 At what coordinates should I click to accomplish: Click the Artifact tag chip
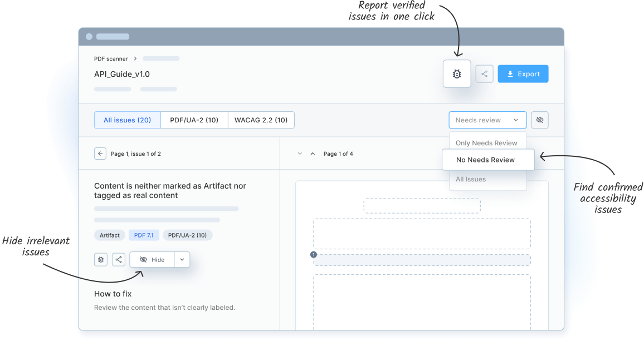[110, 235]
